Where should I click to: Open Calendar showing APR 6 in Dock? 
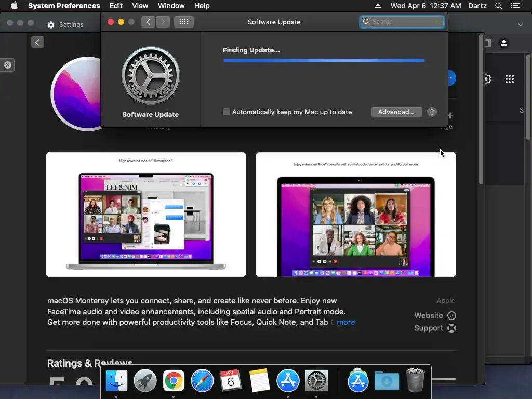pos(230,380)
